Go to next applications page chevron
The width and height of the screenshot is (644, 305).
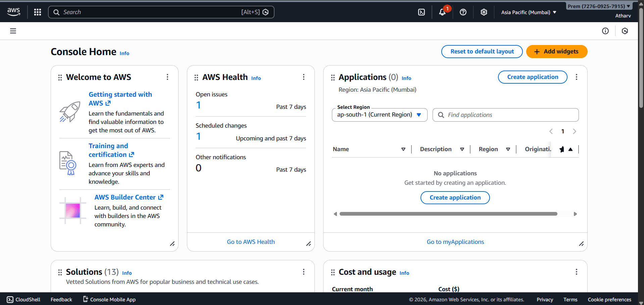click(575, 131)
